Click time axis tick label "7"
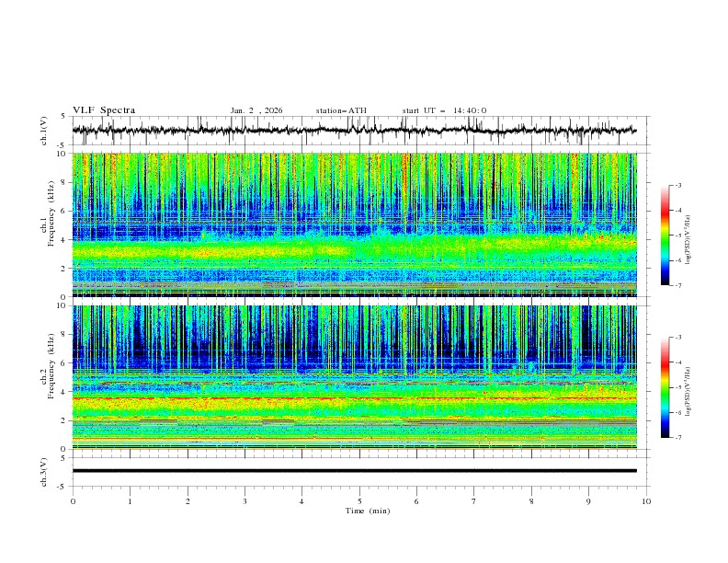 (x=474, y=501)
